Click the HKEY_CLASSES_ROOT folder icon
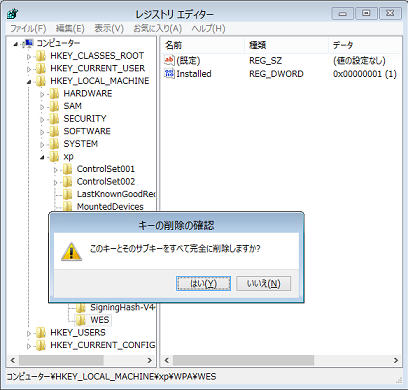Screen dimensions: 408x390 [x=41, y=56]
